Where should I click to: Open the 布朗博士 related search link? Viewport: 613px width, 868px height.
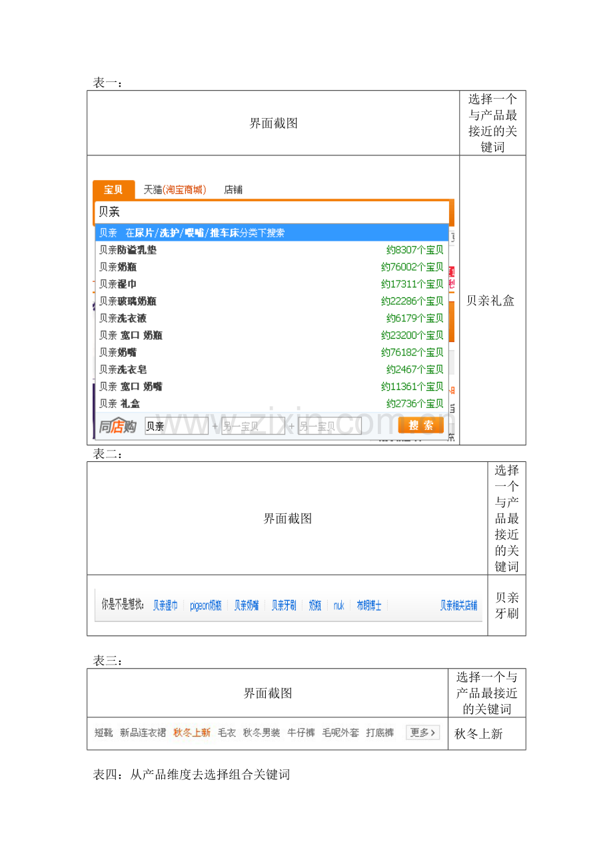point(369,605)
